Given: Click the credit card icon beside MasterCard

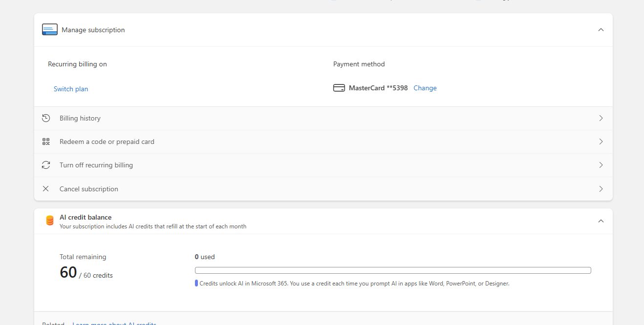Looking at the screenshot, I should click(x=339, y=88).
